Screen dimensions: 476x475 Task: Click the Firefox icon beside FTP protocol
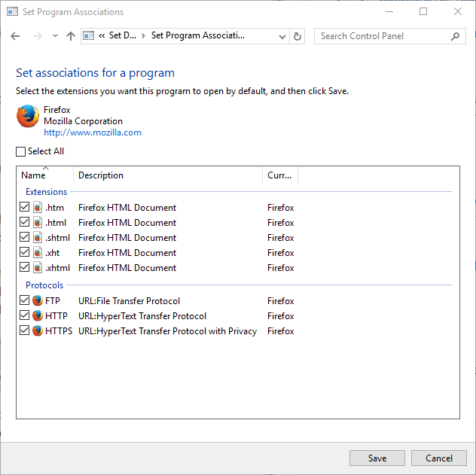coord(38,300)
